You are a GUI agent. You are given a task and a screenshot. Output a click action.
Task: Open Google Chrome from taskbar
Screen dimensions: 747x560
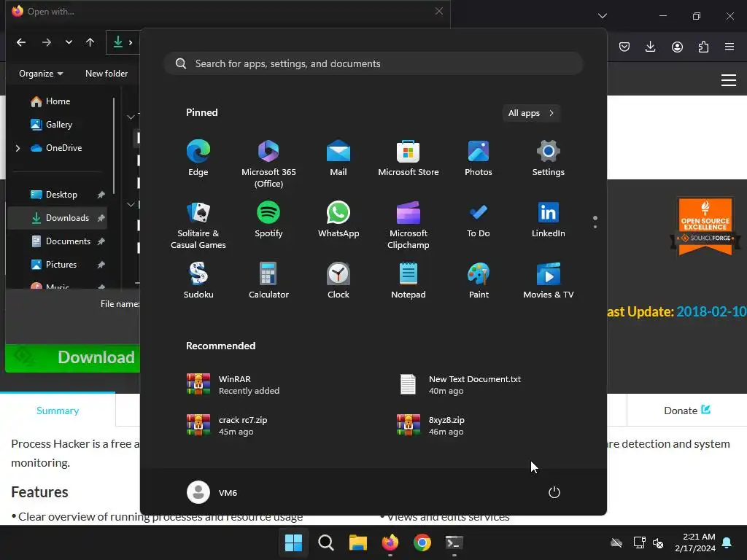click(422, 542)
